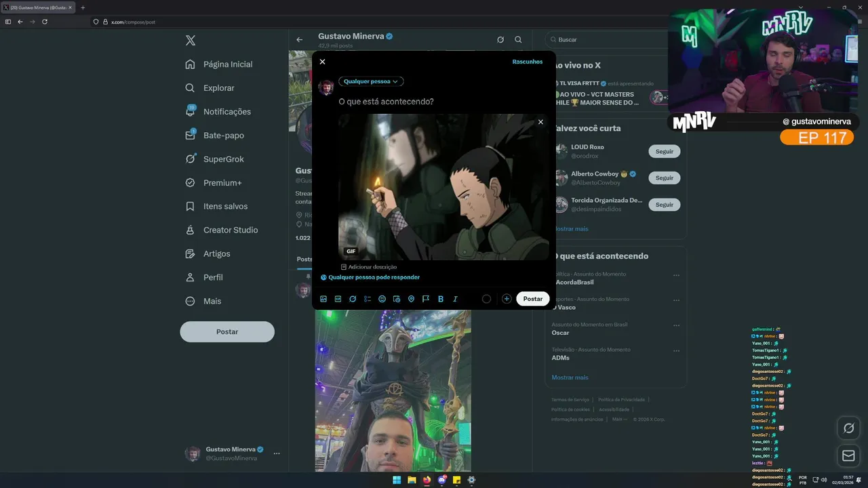Add another post to the thread
Screen dimensions: 868x488
(507, 299)
